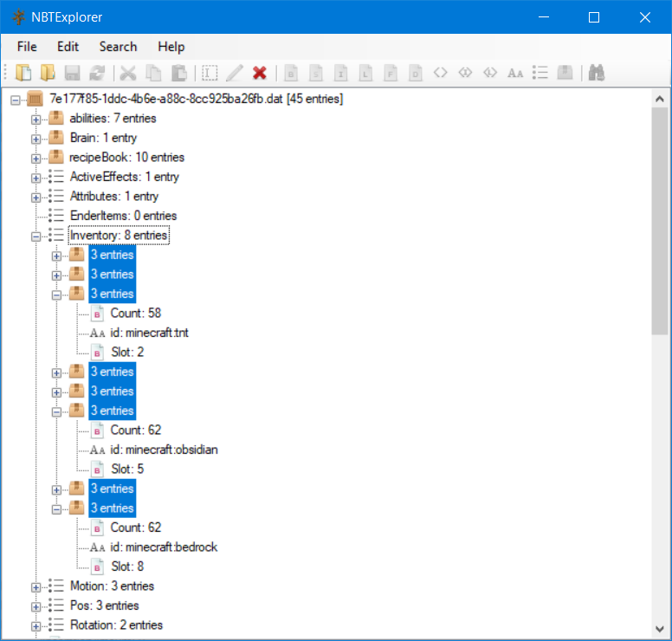Viewport: 672px width, 641px height.
Task: Collapse the Inventory list node
Action: point(36,236)
